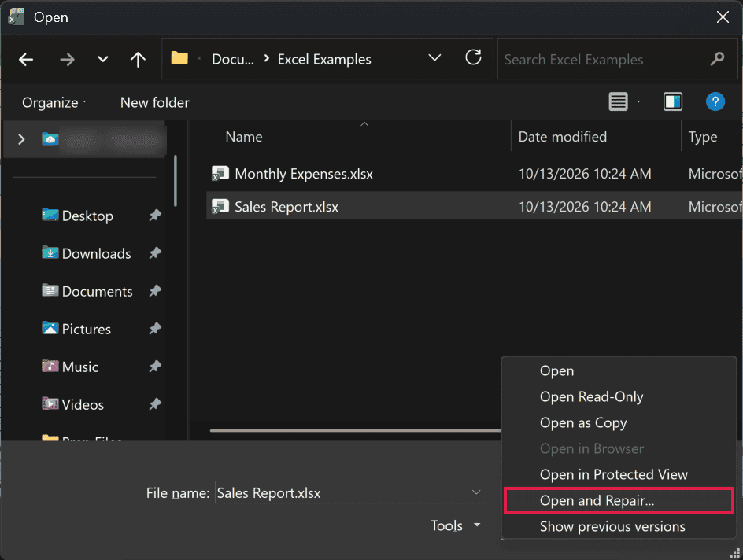Sort by Date modified column
Screen dimensions: 743x560
(x=563, y=137)
